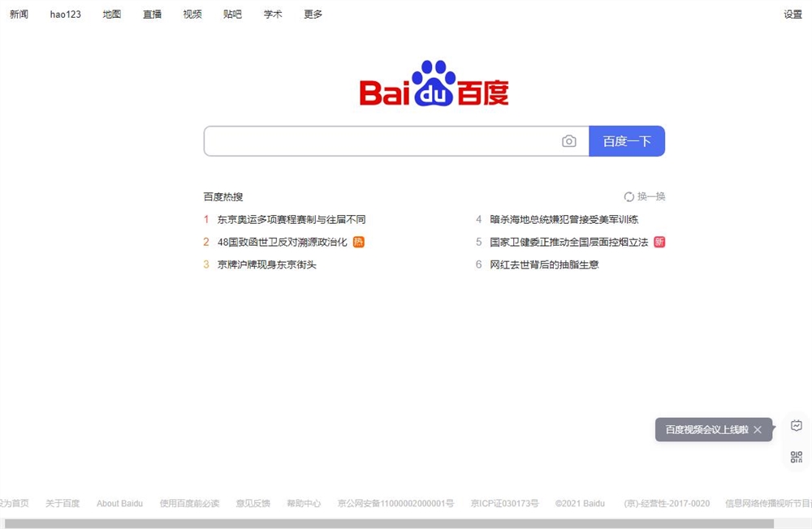Click (京)-经营性-2017-0020 footer text
The height and width of the screenshot is (529, 812).
(667, 503)
